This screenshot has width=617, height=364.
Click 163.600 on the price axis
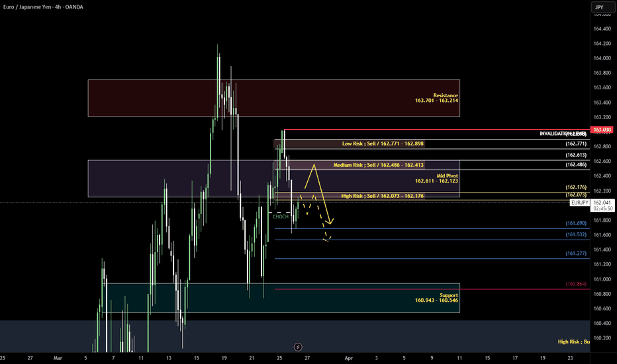(x=602, y=88)
